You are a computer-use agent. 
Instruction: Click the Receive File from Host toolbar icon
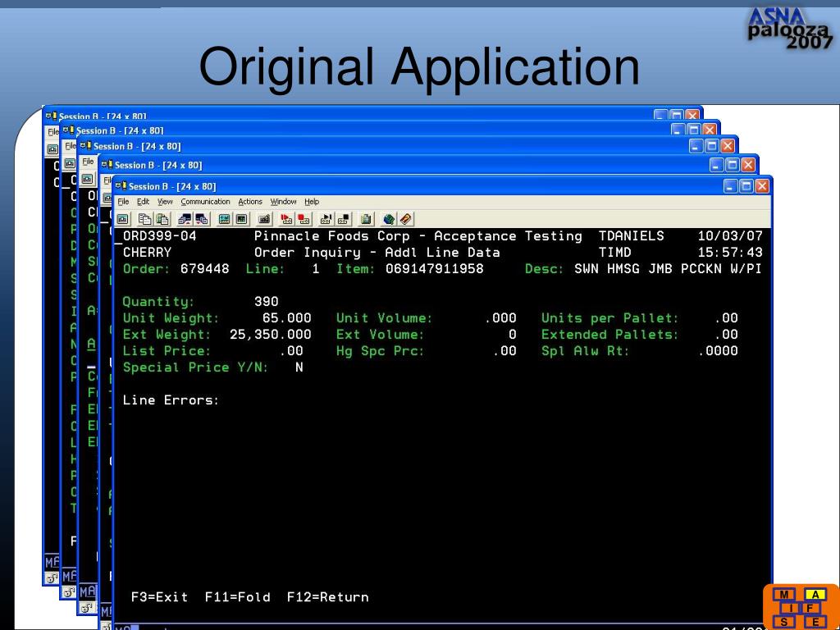[x=202, y=219]
